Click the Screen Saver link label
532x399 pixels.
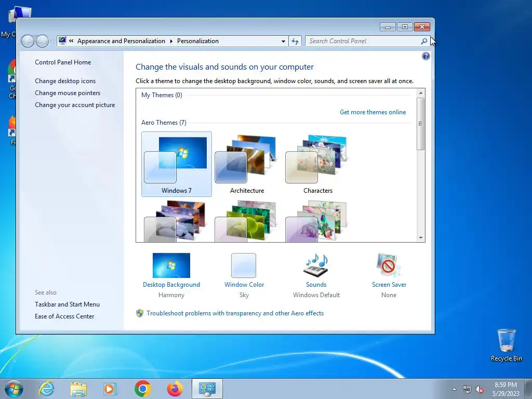coord(389,285)
